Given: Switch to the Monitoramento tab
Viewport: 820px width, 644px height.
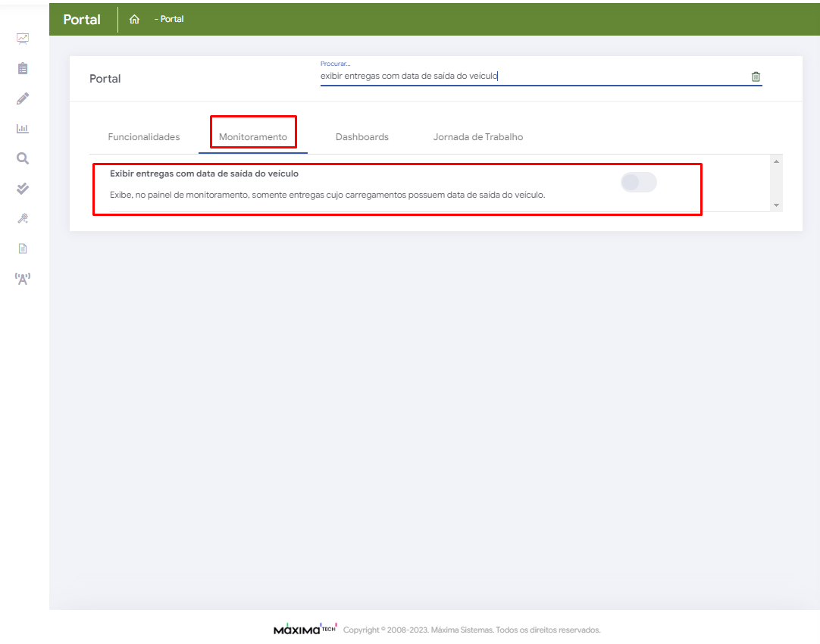Looking at the screenshot, I should pos(253,137).
